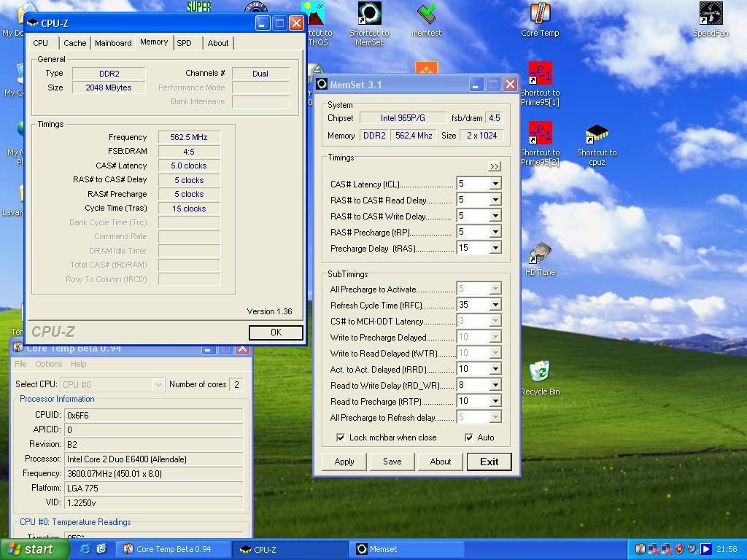The height and width of the screenshot is (560, 747).
Task: Expand MemSet timings with the >> button
Action: (x=495, y=167)
